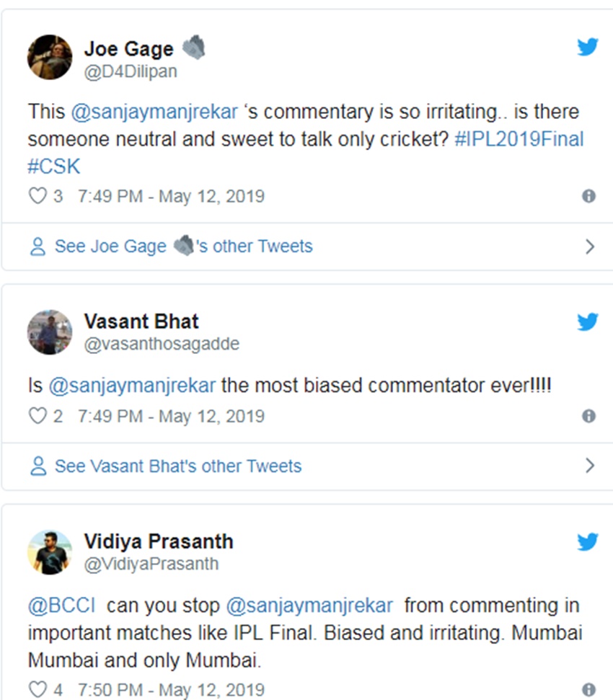
Task: Open info icon on Joe Gage's tweet
Action: 588,196
